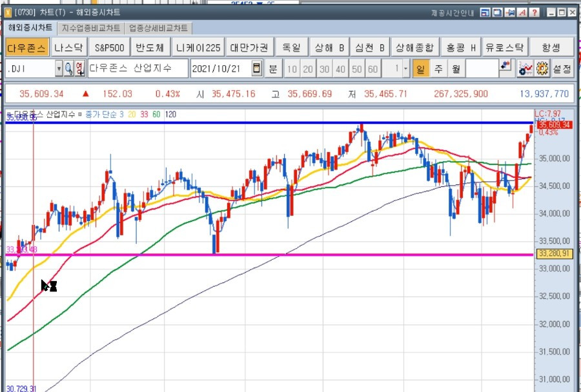Click the 영 language toggle icon
Screen dimensions: 581x392
(79, 69)
